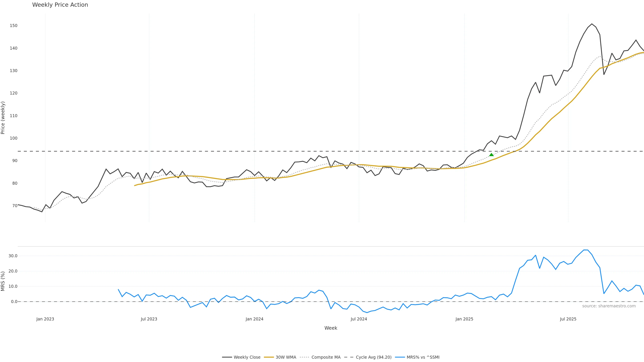The width and height of the screenshot is (644, 362).
Task: Click the Week x-axis title
Action: [x=331, y=328]
